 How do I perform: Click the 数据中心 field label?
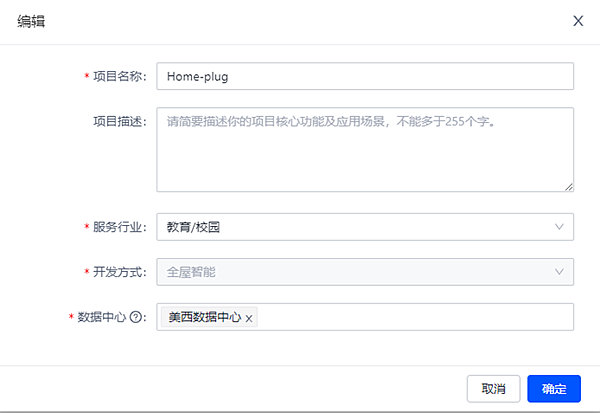(103, 317)
